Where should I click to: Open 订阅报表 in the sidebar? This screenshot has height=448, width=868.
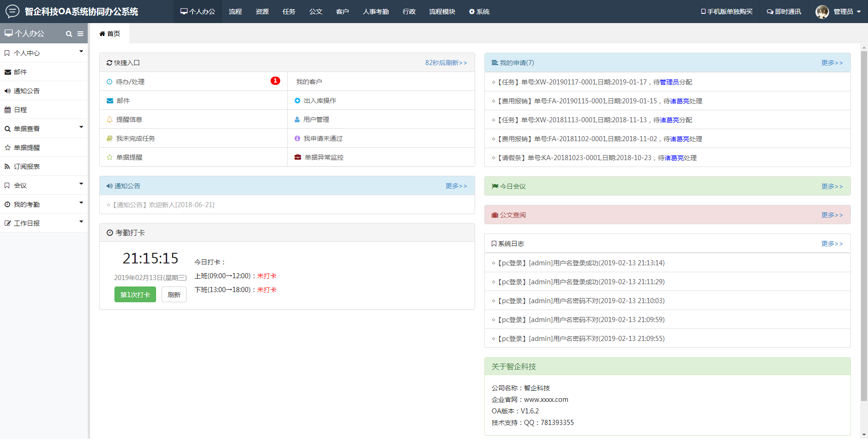44,167
